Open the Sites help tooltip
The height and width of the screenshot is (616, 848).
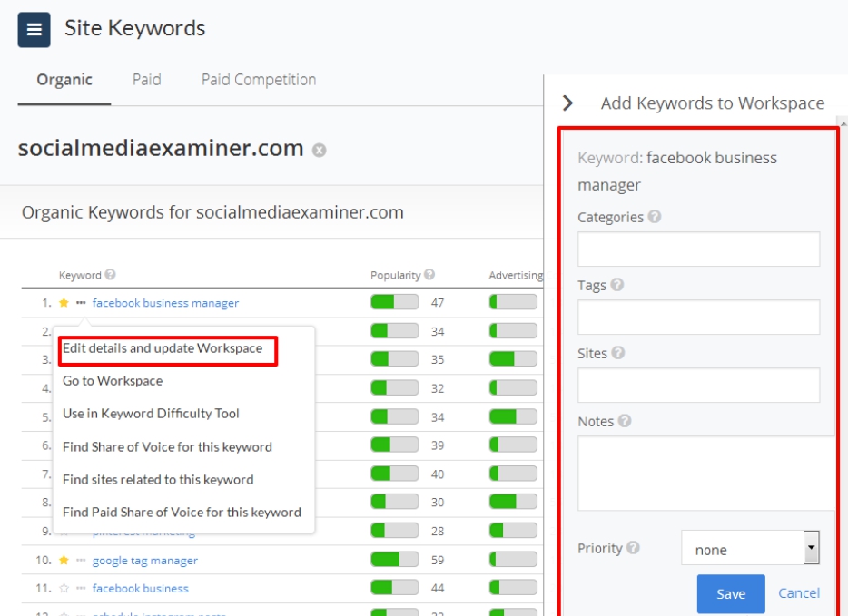click(618, 353)
